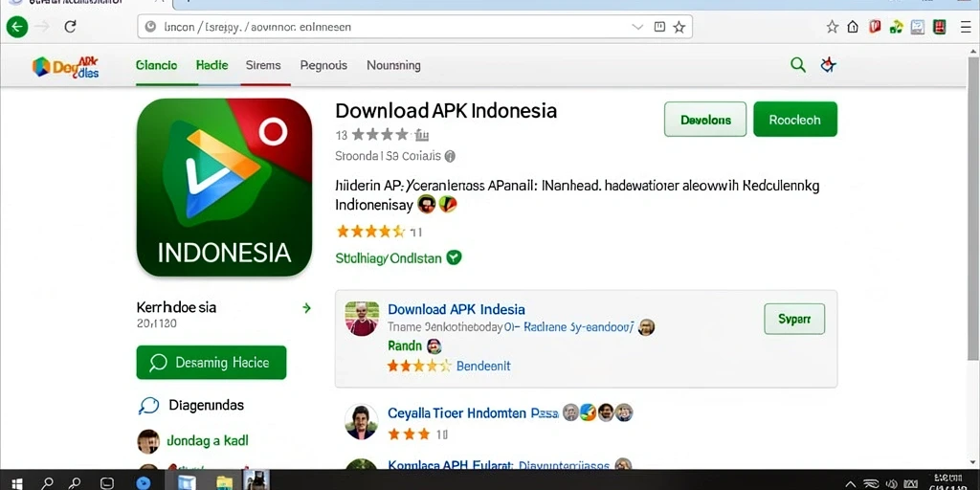This screenshot has width=980, height=490.
Task: Click the info icon next to Sroonda
Action: click(450, 156)
